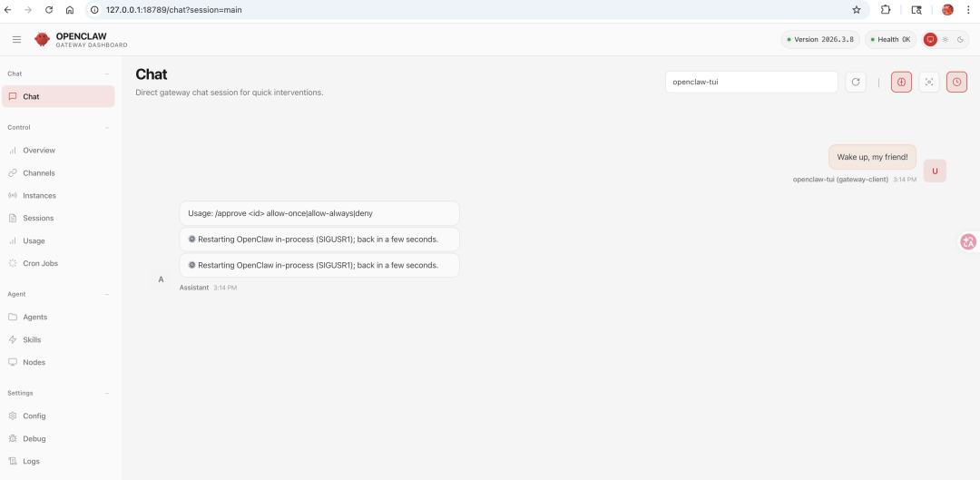Open Instances page
This screenshot has width=980, height=480.
pyautogui.click(x=58, y=196)
